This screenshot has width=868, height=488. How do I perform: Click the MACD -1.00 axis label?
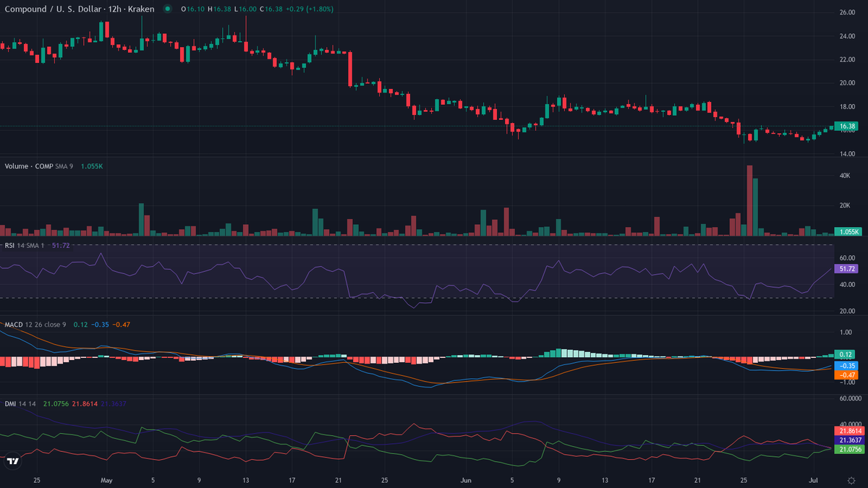pos(846,382)
